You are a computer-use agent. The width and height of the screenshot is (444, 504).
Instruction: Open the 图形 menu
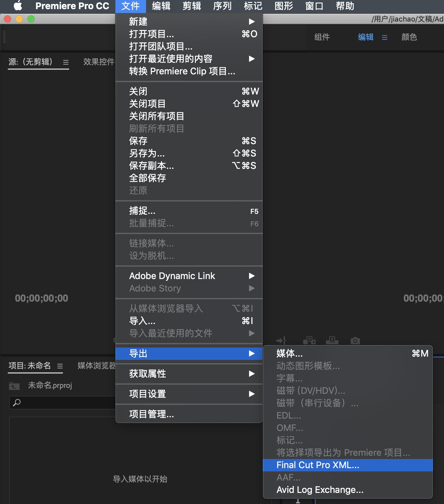(284, 6)
